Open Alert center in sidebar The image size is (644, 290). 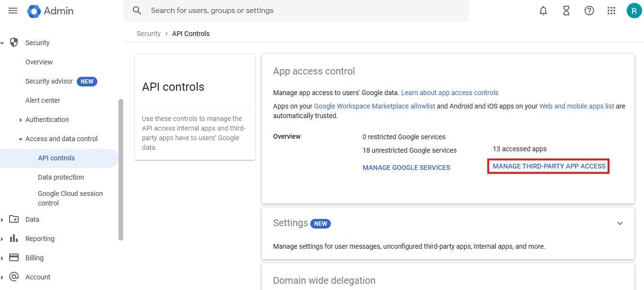pos(43,100)
